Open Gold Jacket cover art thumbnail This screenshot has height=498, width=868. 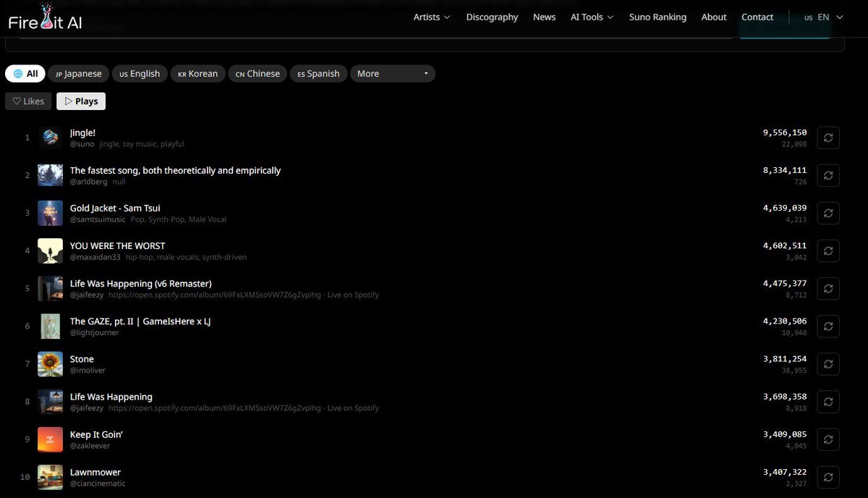[50, 213]
